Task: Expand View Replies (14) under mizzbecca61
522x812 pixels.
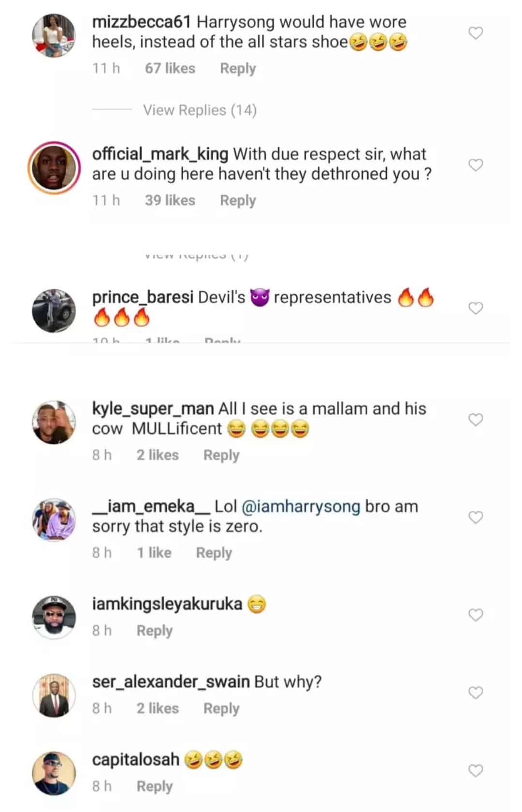Action: click(x=200, y=110)
